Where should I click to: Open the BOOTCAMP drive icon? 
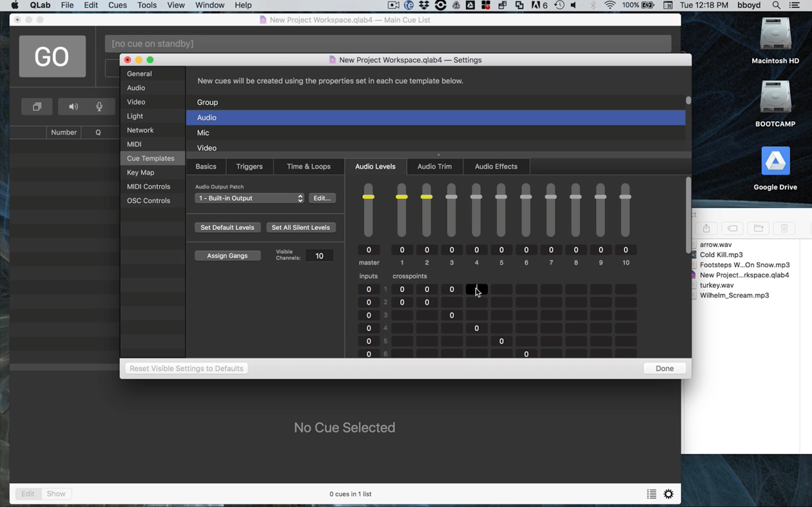tap(775, 97)
